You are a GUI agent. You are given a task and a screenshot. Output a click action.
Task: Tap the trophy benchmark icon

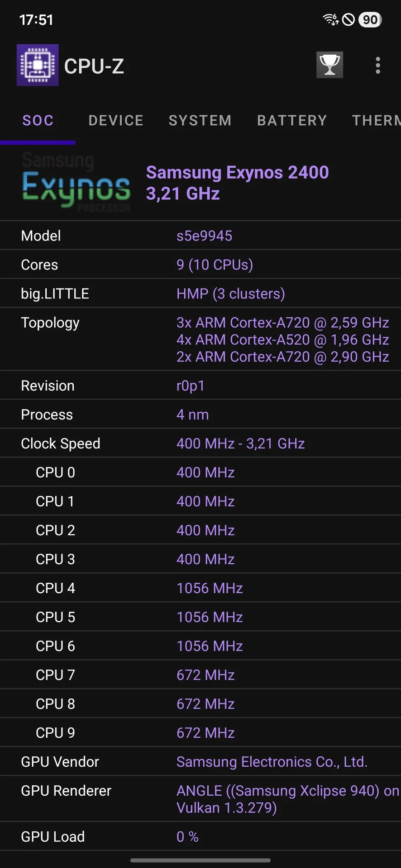pos(329,65)
